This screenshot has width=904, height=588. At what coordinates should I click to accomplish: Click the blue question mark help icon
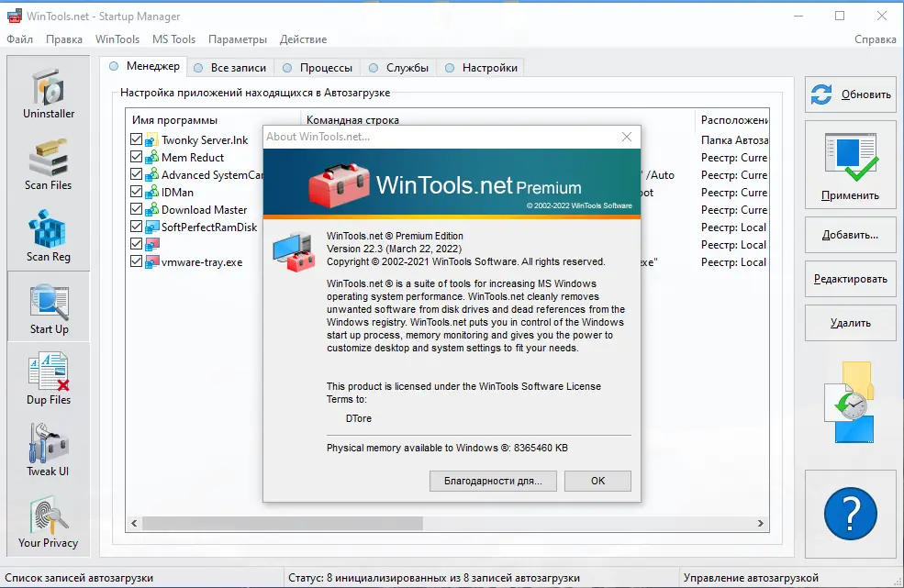click(x=851, y=514)
